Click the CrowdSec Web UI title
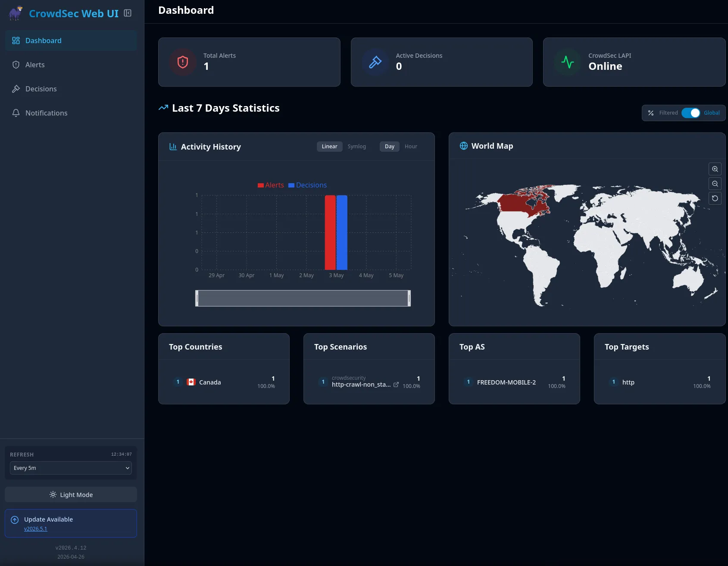This screenshot has height=566, width=728. click(x=74, y=13)
